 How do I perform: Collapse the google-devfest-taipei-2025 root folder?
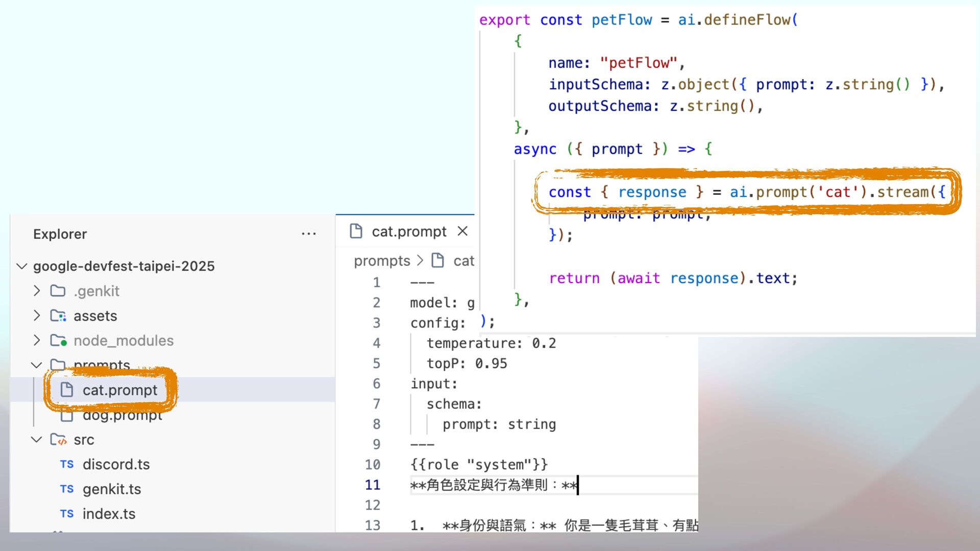point(22,266)
